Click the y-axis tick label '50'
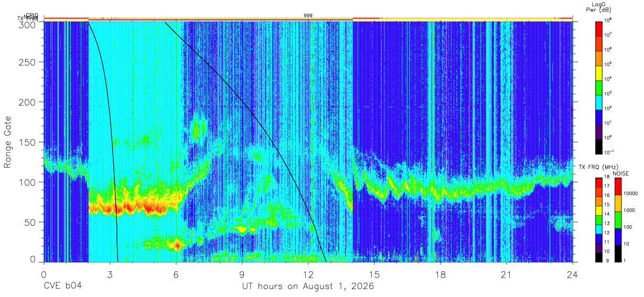Image resolution: width=644 pixels, height=297 pixels. pos(30,222)
